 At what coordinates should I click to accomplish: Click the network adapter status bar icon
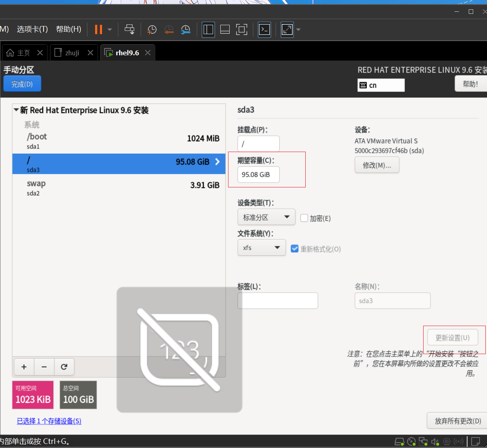coord(423,441)
